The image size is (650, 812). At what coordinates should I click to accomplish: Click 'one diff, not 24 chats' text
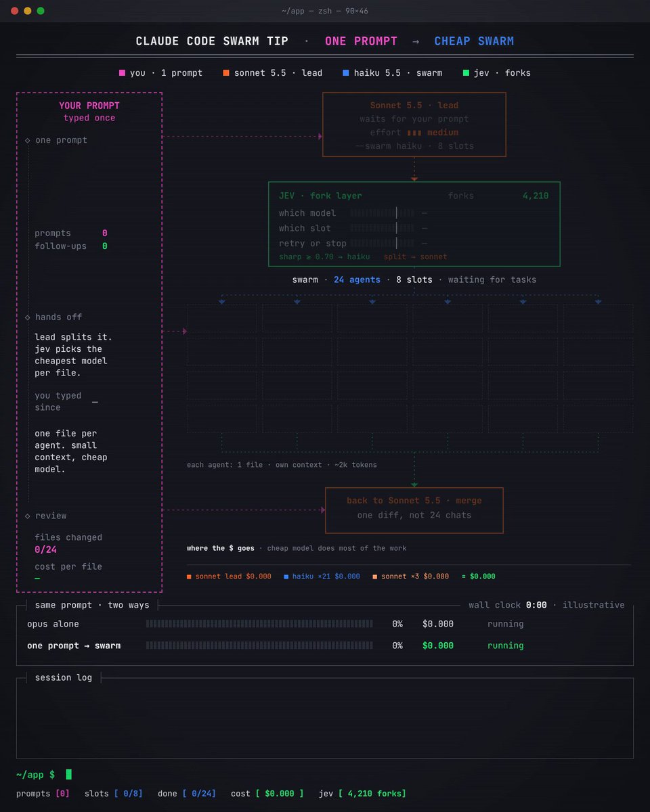pyautogui.click(x=414, y=516)
